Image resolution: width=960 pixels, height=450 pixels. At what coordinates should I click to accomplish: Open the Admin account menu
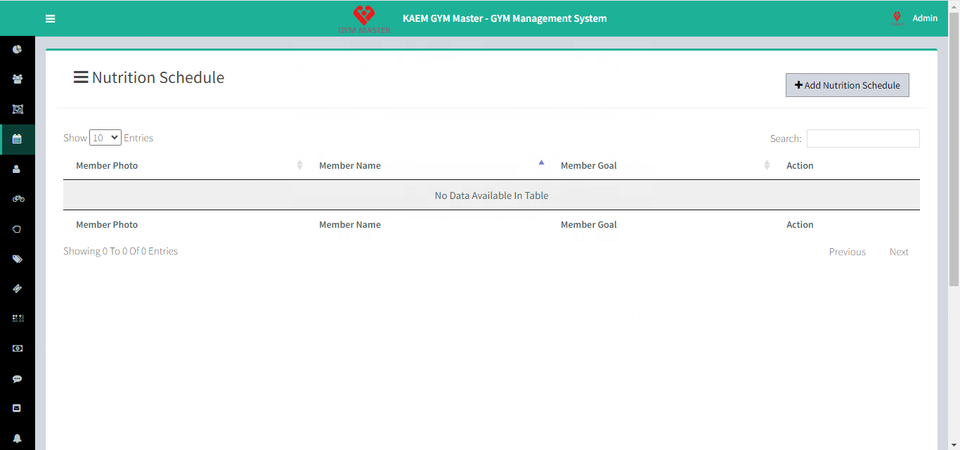[x=924, y=18]
